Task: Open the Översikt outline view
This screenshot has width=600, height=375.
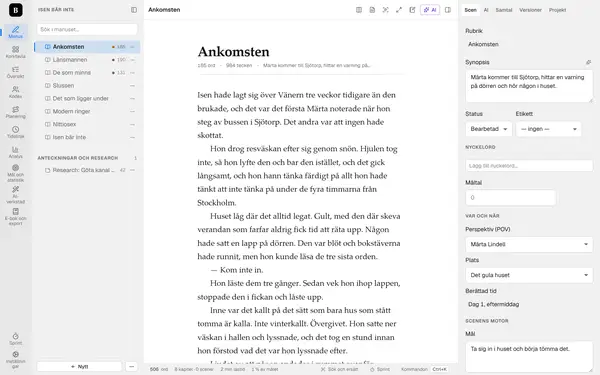Action: (x=16, y=72)
